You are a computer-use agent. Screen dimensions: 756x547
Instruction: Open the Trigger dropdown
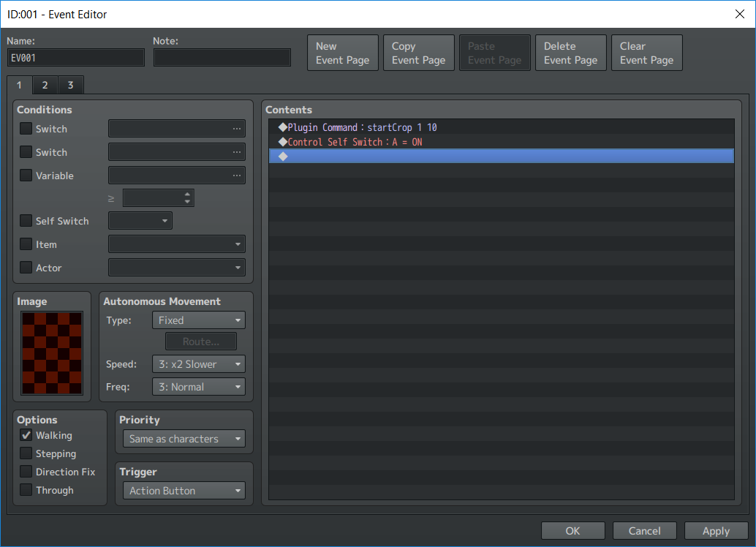tap(184, 491)
